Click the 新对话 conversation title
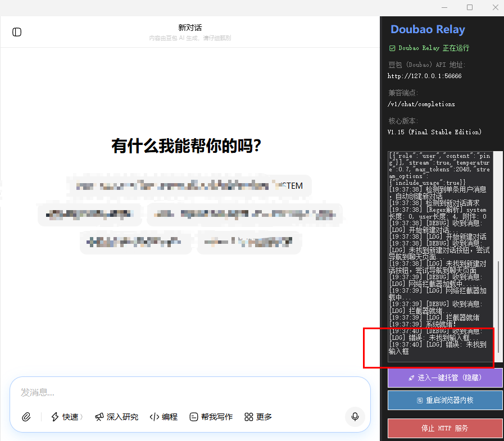Viewport: 504px width, 441px height. click(x=190, y=28)
